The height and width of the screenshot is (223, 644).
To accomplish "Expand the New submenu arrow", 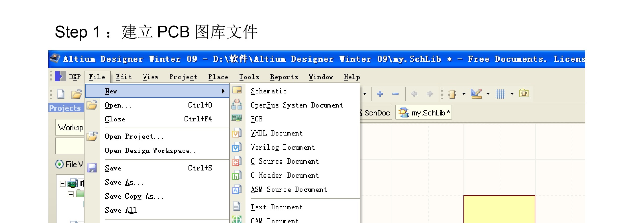I will pyautogui.click(x=223, y=91).
